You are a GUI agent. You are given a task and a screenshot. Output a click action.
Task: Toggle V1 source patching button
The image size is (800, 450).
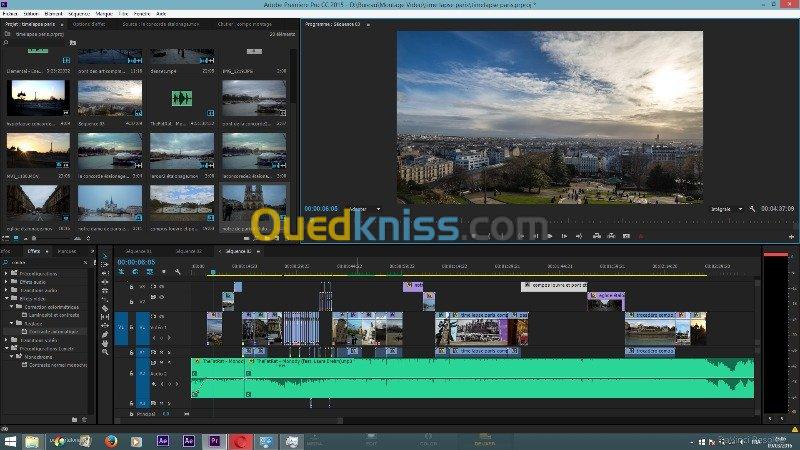pyautogui.click(x=121, y=328)
